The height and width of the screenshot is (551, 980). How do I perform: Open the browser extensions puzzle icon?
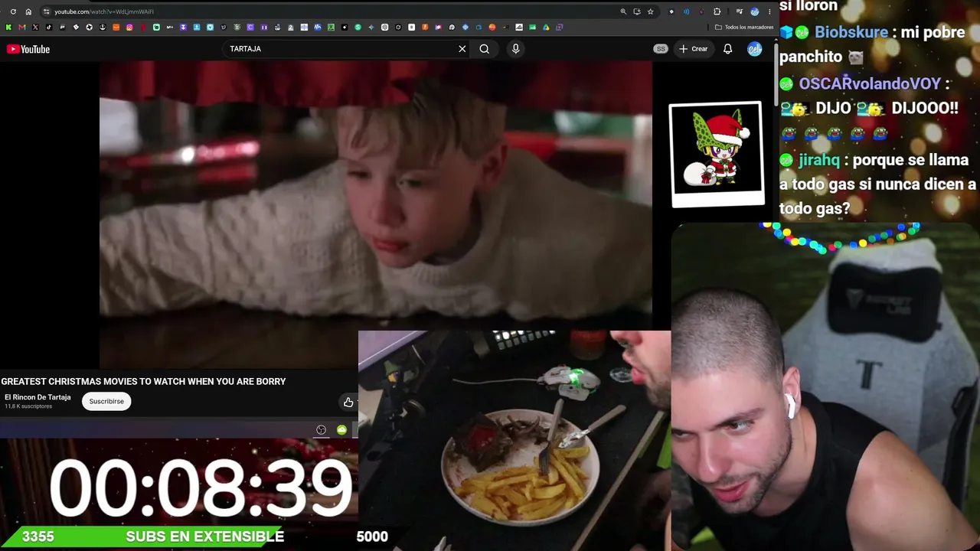[x=717, y=11]
